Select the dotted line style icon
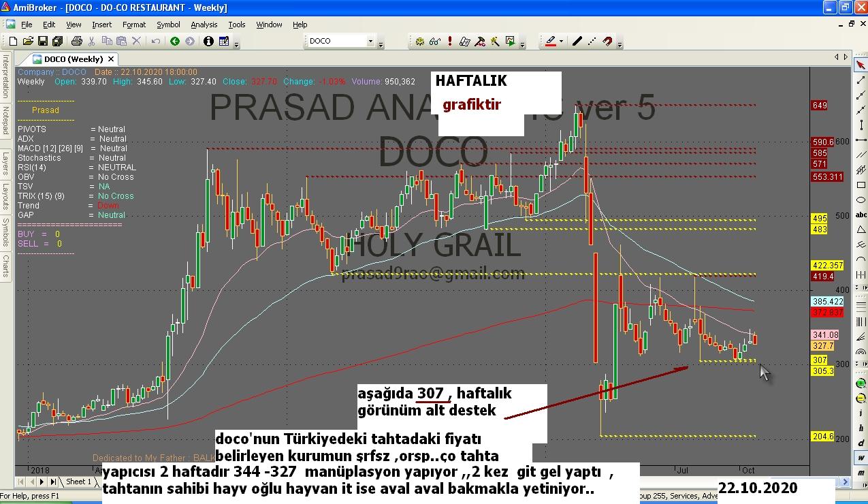The width and height of the screenshot is (868, 504). pyautogui.click(x=592, y=42)
